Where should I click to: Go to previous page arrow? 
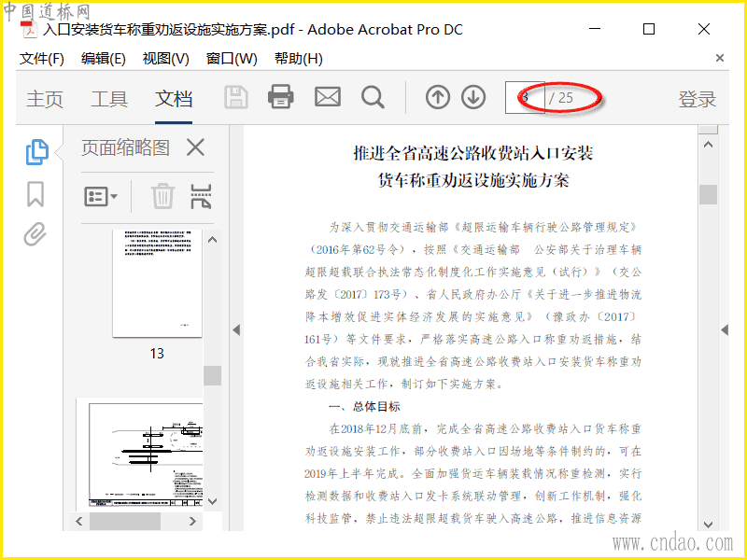438,98
